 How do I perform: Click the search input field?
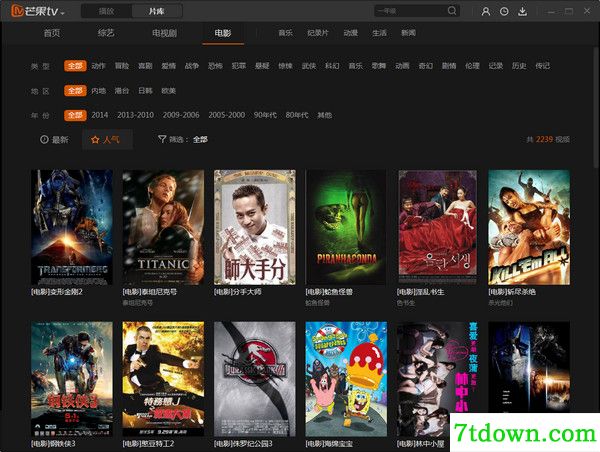pyautogui.click(x=410, y=11)
